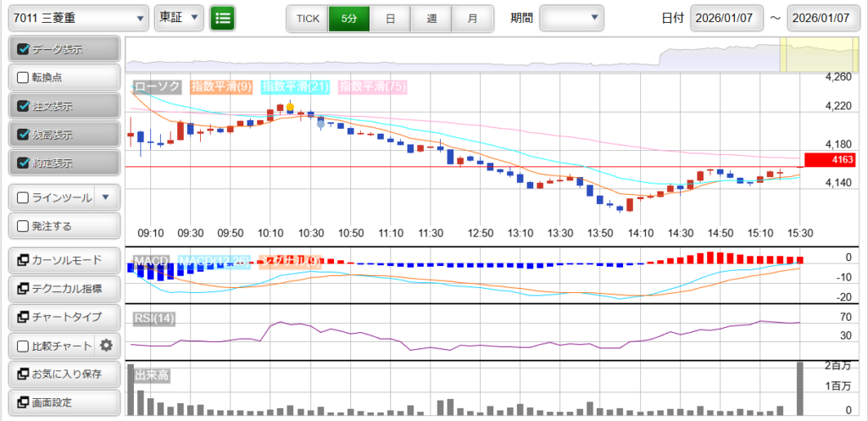This screenshot has height=421, width=868.
Task: Open チャートタイプ selection window
Action: pos(63,318)
